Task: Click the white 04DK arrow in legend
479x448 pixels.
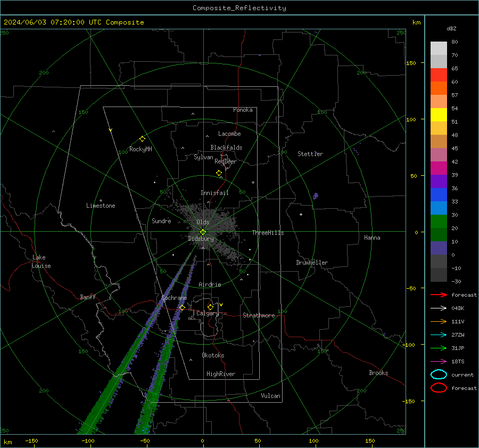Action: [x=439, y=308]
